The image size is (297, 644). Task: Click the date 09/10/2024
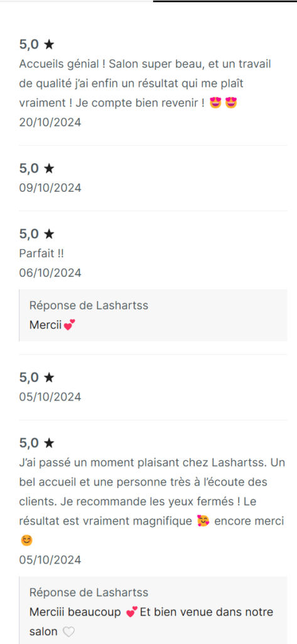pyautogui.click(x=50, y=187)
